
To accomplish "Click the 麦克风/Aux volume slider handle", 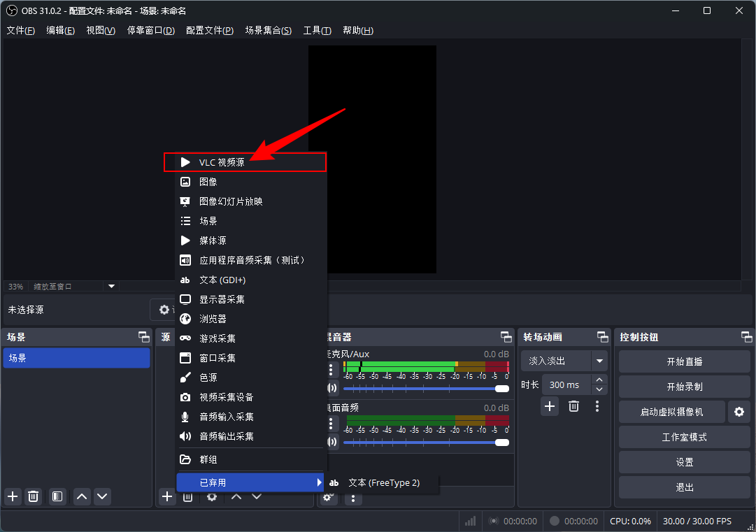I will (501, 388).
